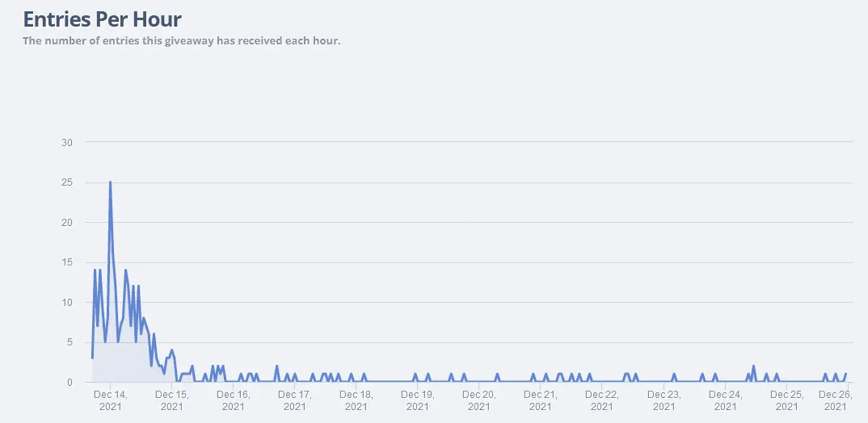Select the Dec 14, 2021 axis label
Screen dimensions: 868x423
pyautogui.click(x=110, y=400)
